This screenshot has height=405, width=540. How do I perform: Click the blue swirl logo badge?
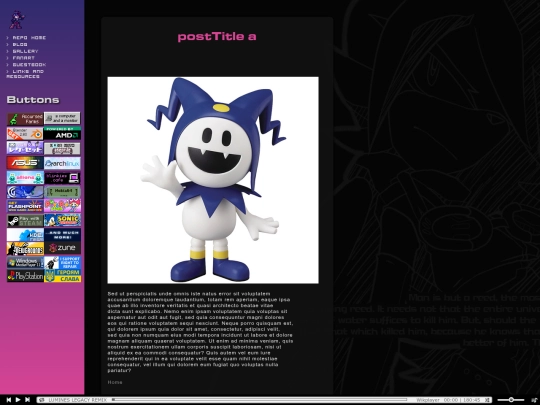point(25,192)
